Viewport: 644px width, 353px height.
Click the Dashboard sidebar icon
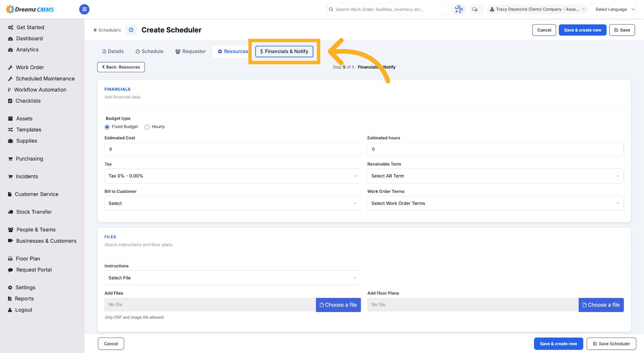(10, 39)
